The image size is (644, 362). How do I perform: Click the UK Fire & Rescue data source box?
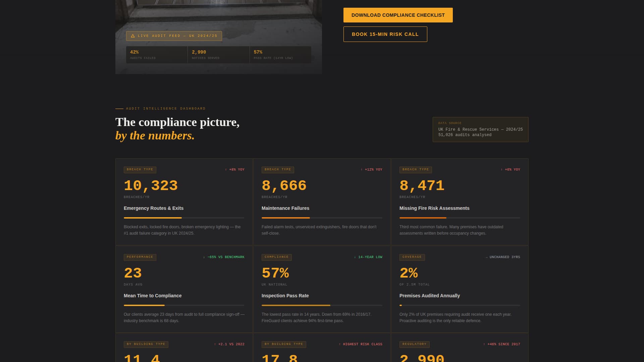[x=480, y=129]
